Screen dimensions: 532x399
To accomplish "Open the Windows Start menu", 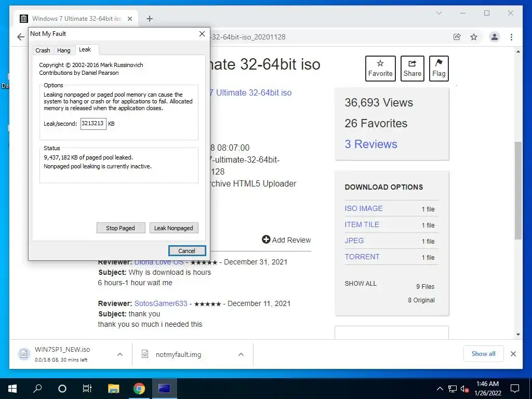I will tap(12, 389).
